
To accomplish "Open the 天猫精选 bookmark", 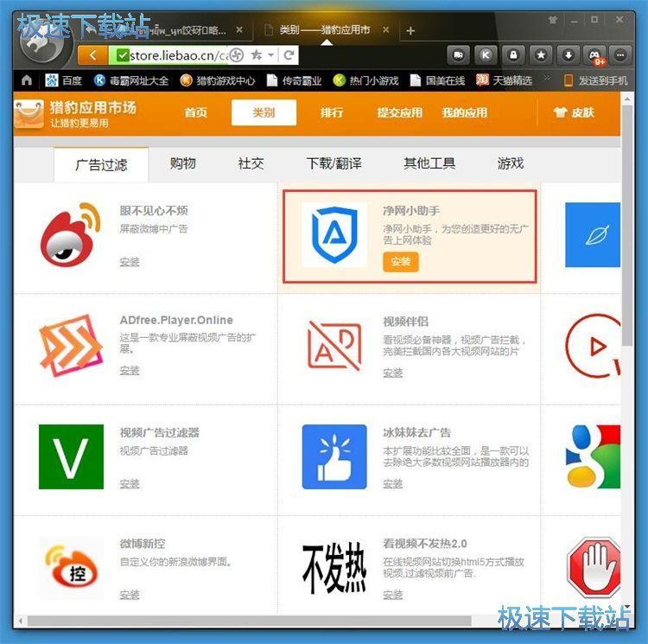I will click(x=504, y=80).
